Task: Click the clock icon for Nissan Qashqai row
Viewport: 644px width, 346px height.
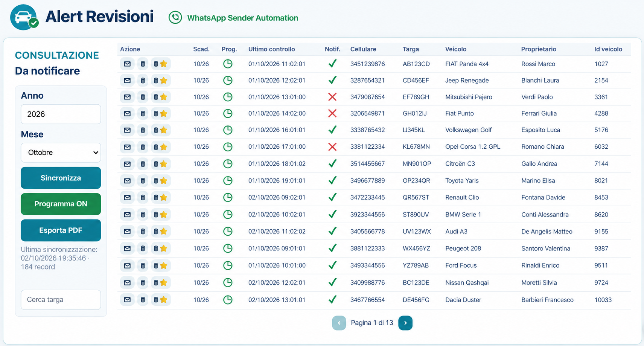Action: pos(228,283)
